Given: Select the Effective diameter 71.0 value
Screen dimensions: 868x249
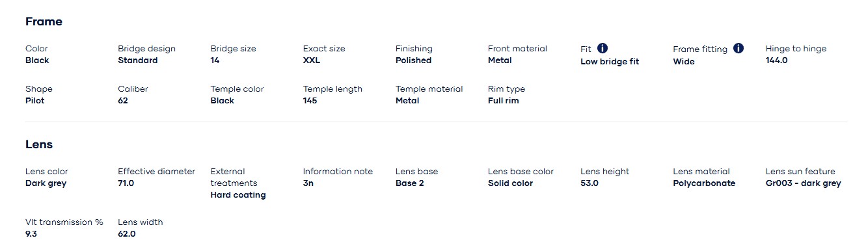Looking at the screenshot, I should [126, 183].
